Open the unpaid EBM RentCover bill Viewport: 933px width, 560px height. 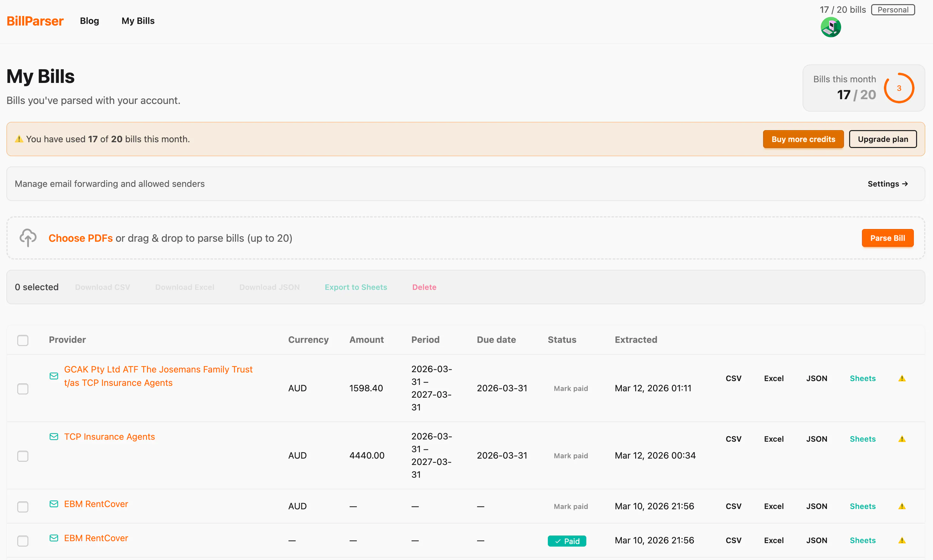point(96,504)
